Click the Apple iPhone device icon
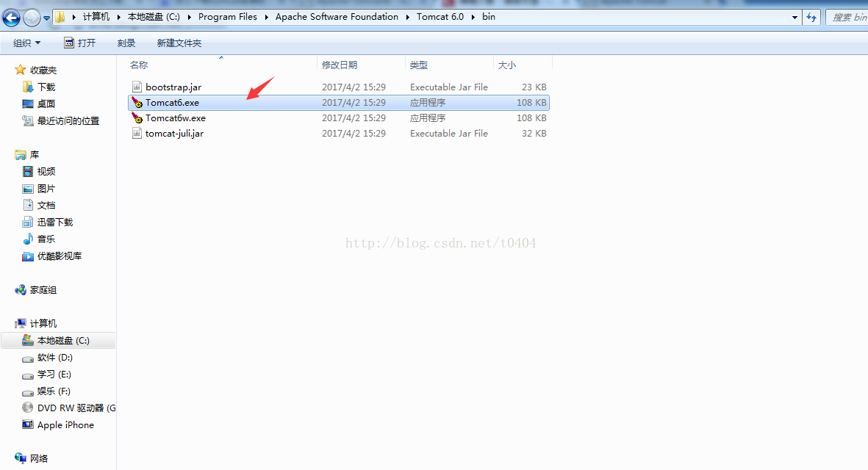 28,424
